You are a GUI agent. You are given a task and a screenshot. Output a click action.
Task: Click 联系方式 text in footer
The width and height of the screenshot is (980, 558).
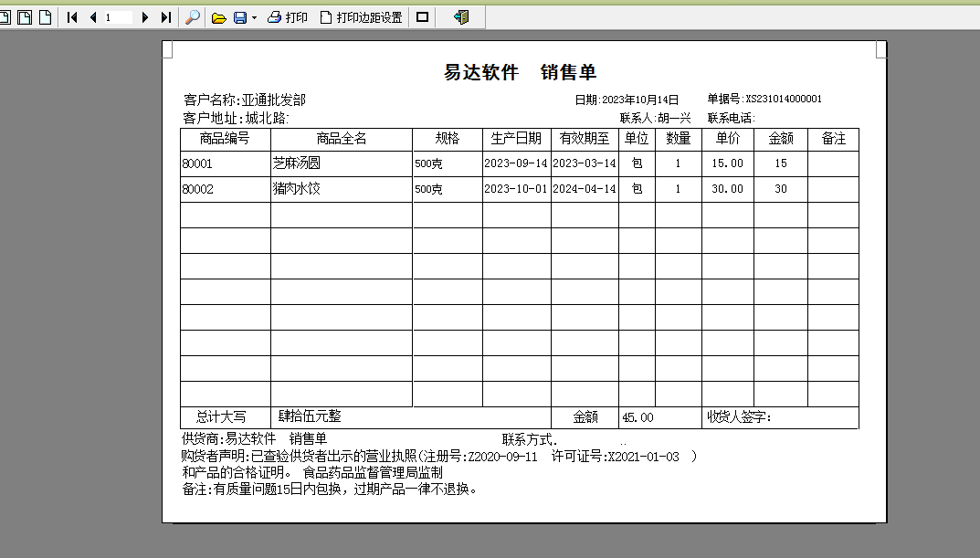pyautogui.click(x=530, y=440)
